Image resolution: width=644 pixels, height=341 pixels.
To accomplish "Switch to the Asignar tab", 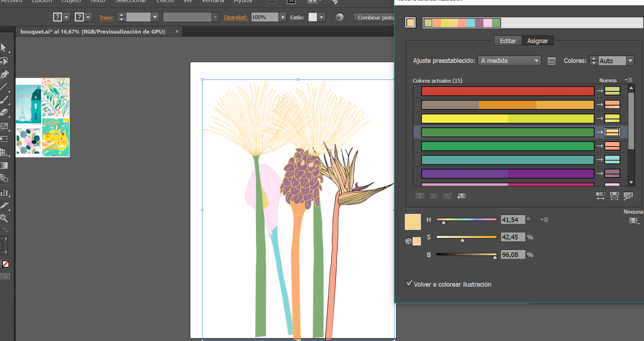I will 538,41.
